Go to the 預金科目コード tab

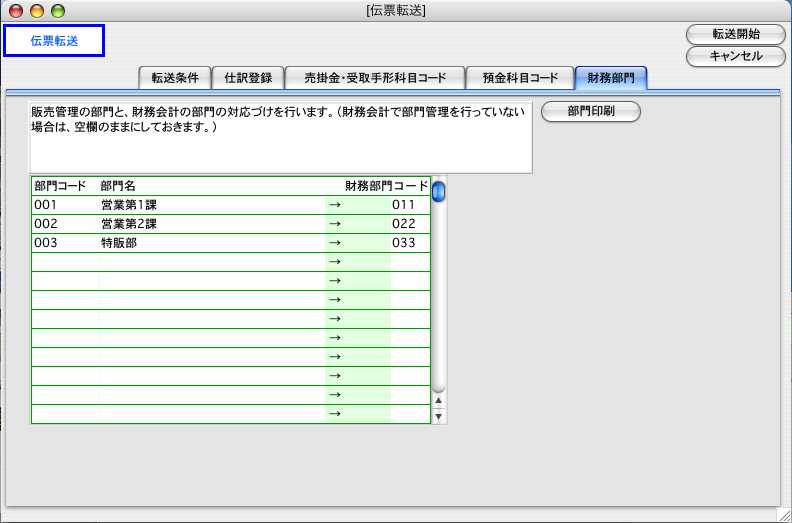point(521,78)
